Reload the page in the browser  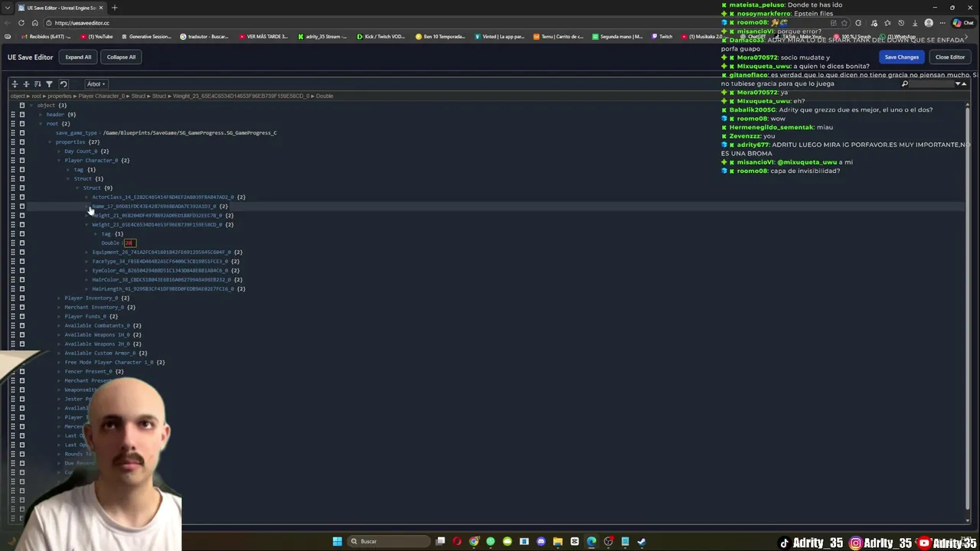[21, 23]
